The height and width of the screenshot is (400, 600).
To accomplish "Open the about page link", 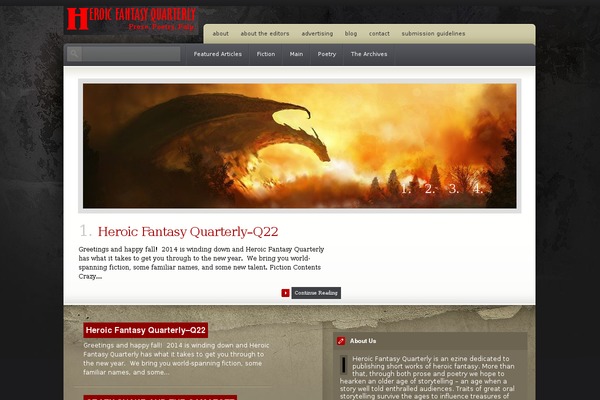I will point(220,34).
